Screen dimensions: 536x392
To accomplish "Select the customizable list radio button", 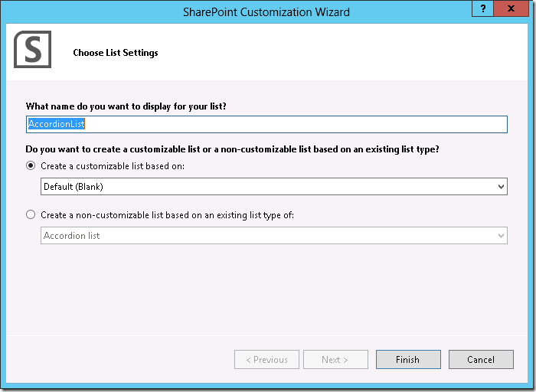I will pos(31,165).
